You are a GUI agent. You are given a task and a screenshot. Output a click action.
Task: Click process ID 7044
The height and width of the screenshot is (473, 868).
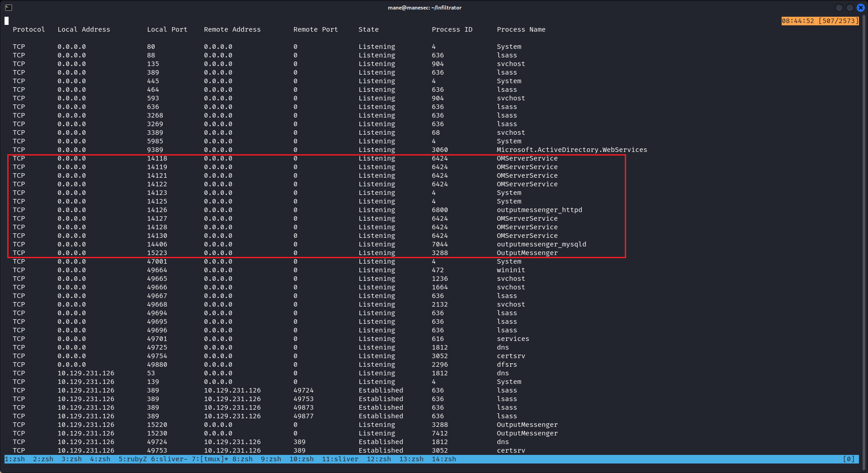click(x=440, y=244)
